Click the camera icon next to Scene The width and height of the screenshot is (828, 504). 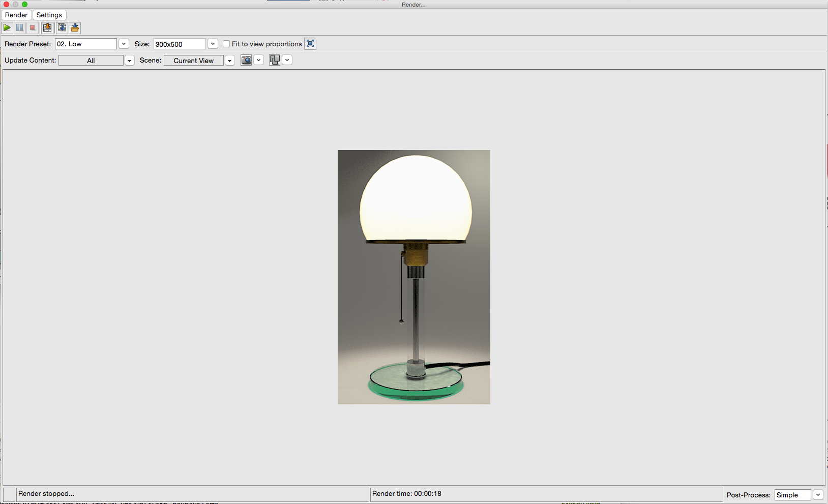pyautogui.click(x=246, y=60)
